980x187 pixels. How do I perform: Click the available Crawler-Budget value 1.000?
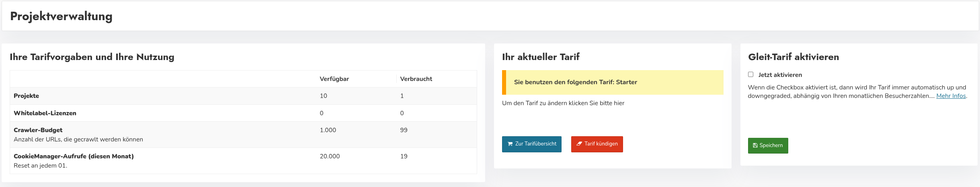328,130
